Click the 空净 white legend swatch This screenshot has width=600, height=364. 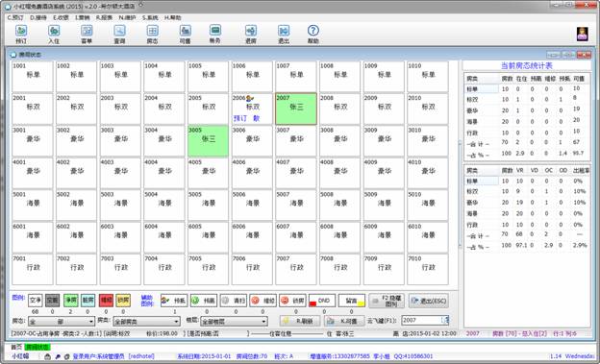tap(36, 301)
